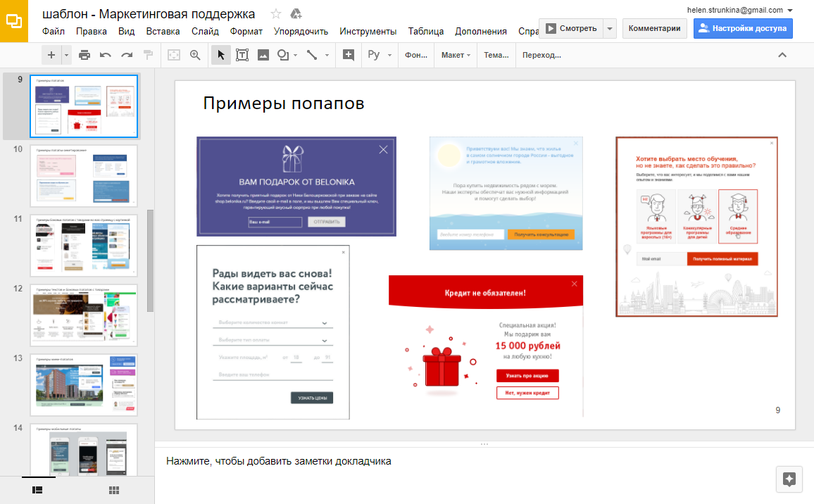Expand the Line tool options arrow
The height and width of the screenshot is (504, 814).
326,54
